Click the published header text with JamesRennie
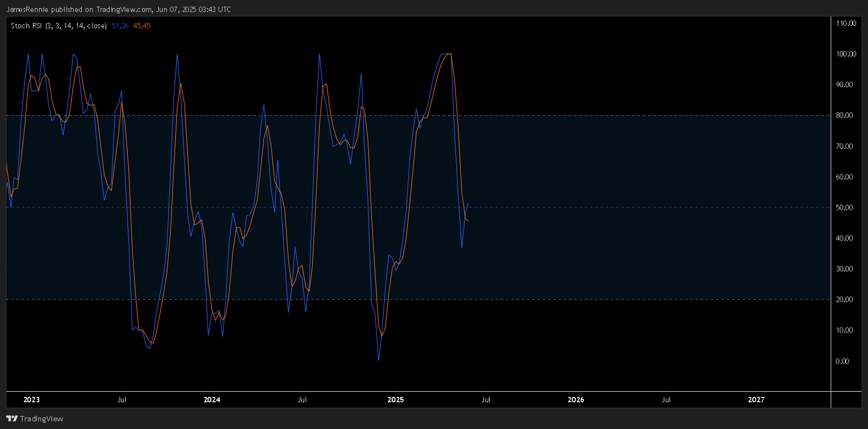Viewport: 868px width, 429px height. click(119, 10)
